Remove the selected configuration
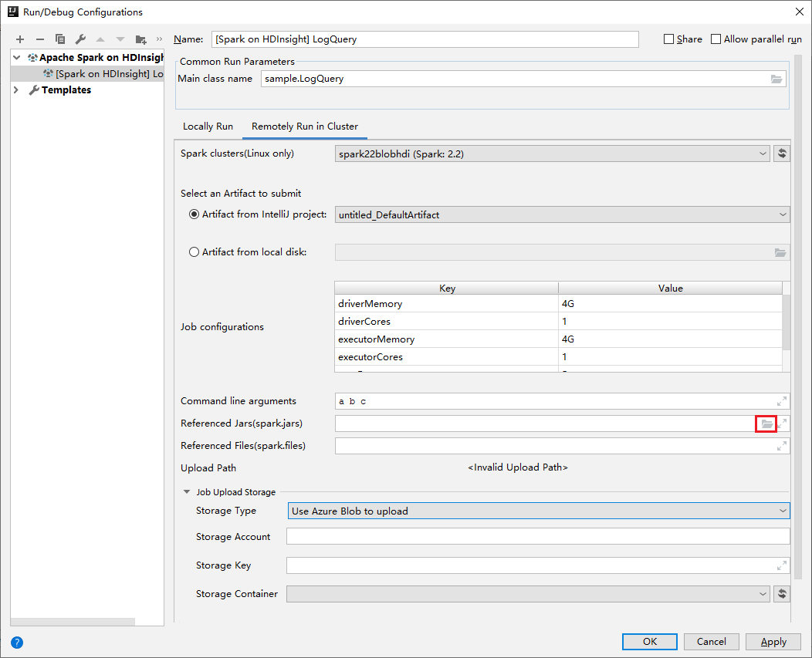The height and width of the screenshot is (658, 812). pos(39,39)
